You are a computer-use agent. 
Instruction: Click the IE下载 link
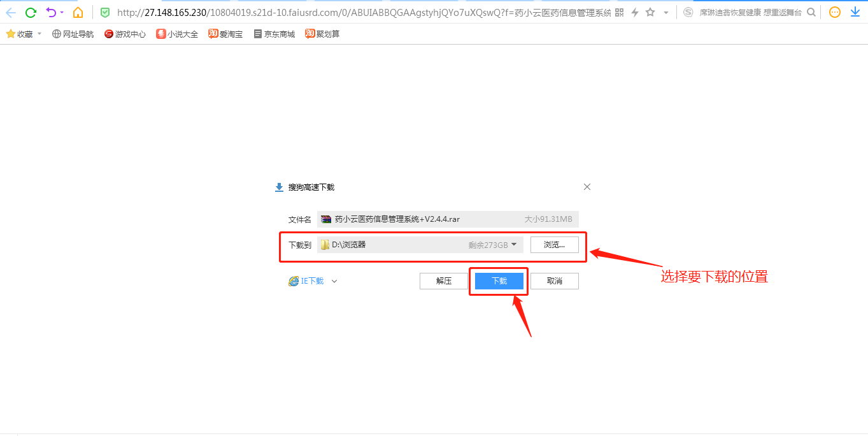coord(306,281)
